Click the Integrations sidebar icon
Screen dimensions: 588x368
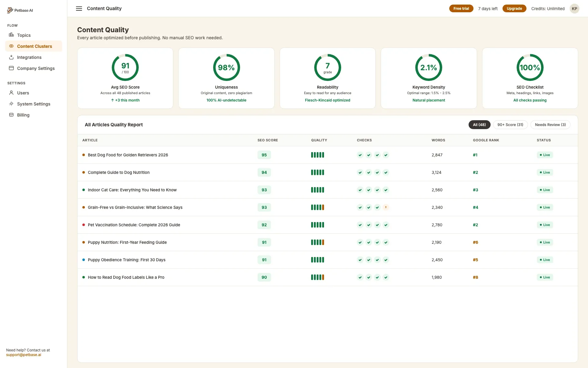[11, 57]
